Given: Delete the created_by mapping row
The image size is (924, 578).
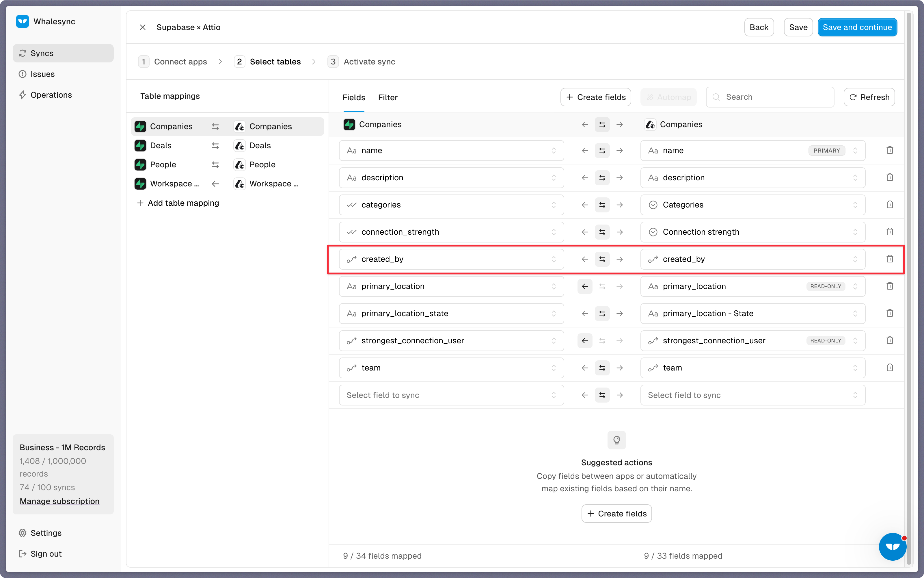Looking at the screenshot, I should click(890, 259).
